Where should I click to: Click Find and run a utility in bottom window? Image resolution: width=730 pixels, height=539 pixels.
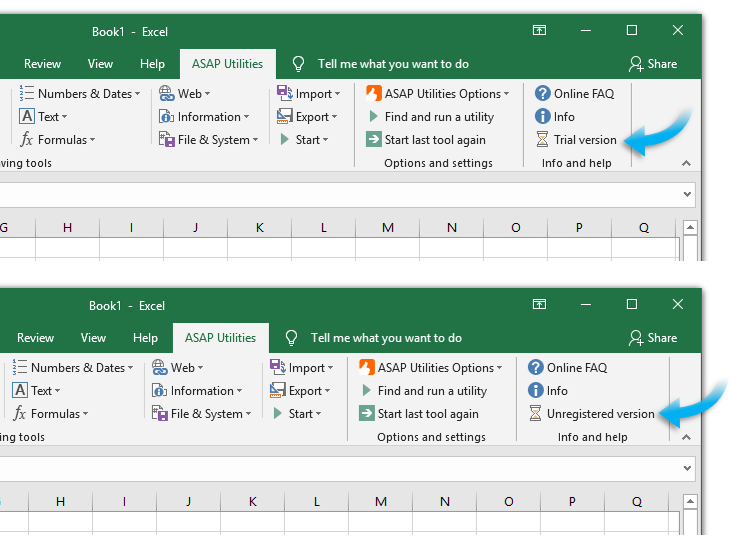pos(423,390)
